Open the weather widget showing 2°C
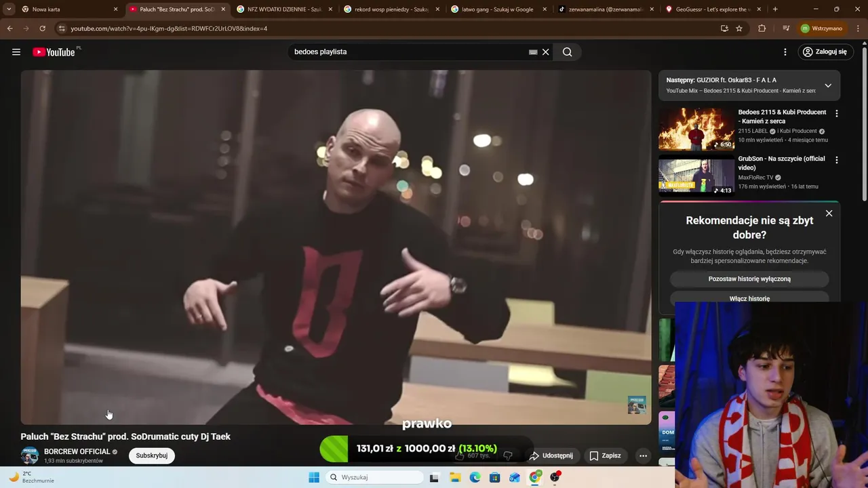This screenshot has height=488, width=868. (31, 477)
